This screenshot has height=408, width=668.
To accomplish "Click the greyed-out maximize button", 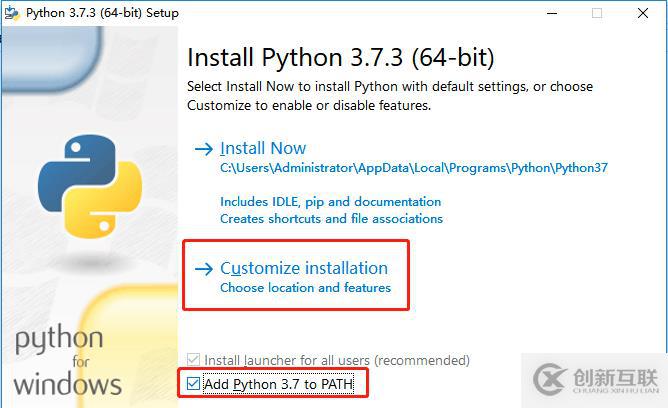I will point(597,13).
